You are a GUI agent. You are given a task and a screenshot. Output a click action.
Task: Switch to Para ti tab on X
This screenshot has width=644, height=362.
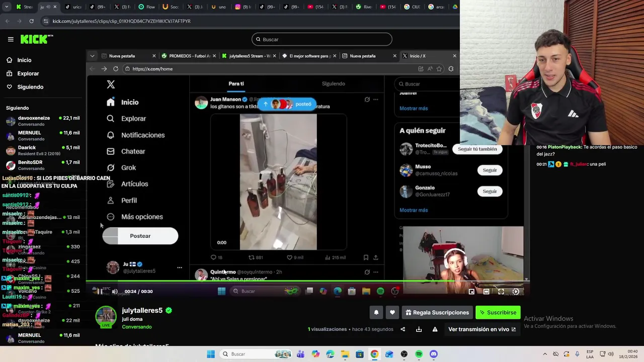(236, 84)
